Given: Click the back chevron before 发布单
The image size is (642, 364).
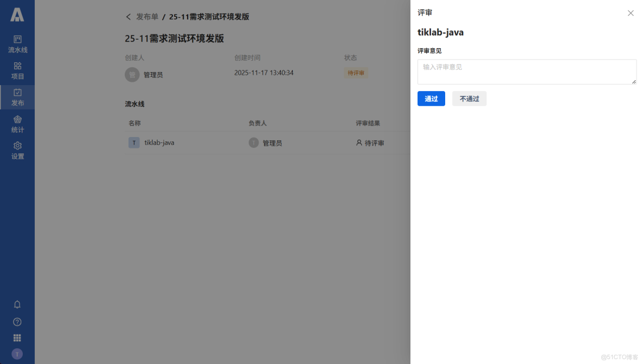Looking at the screenshot, I should (x=128, y=17).
